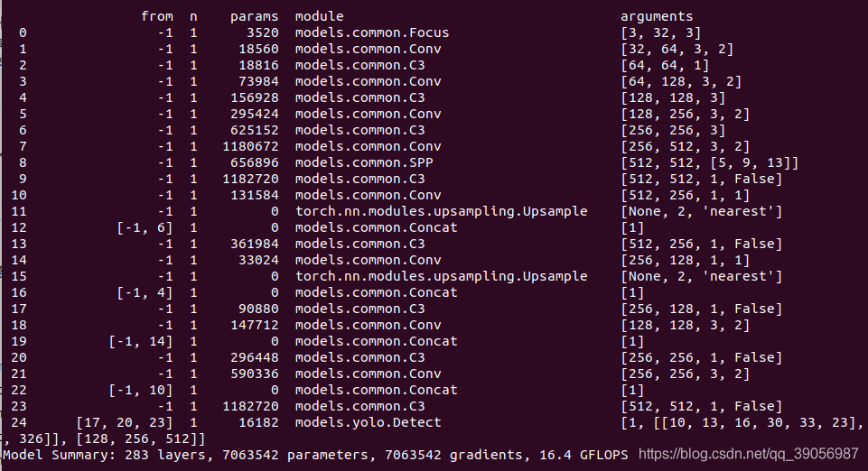Click the 'module' column header text

click(319, 16)
